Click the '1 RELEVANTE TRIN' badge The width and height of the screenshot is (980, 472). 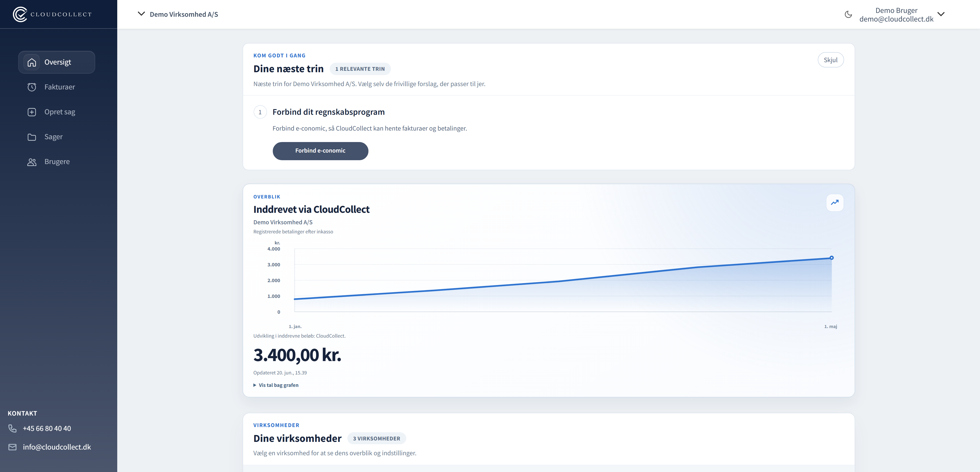click(360, 69)
